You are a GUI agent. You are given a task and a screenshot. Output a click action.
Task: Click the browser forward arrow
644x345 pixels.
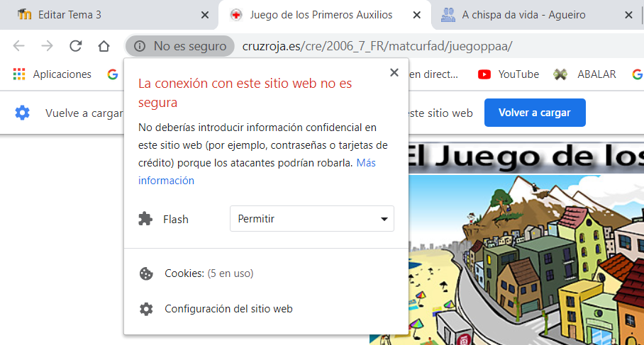48,46
